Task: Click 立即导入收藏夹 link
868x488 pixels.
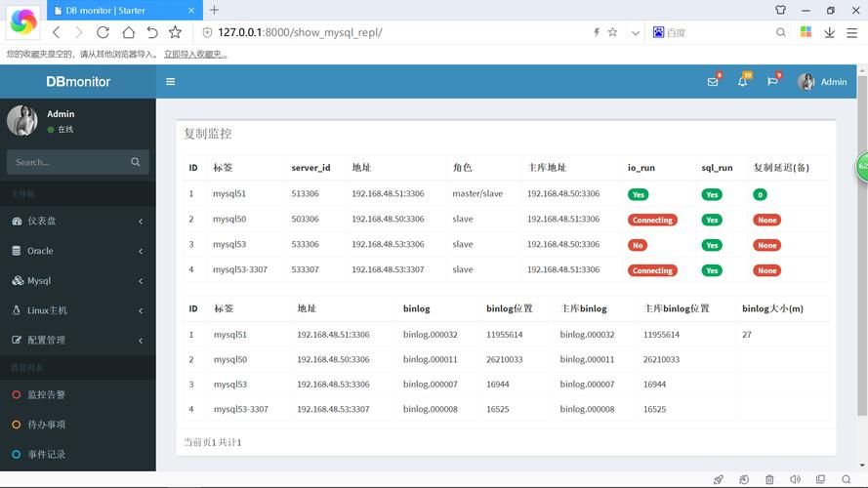Action: pyautogui.click(x=195, y=55)
